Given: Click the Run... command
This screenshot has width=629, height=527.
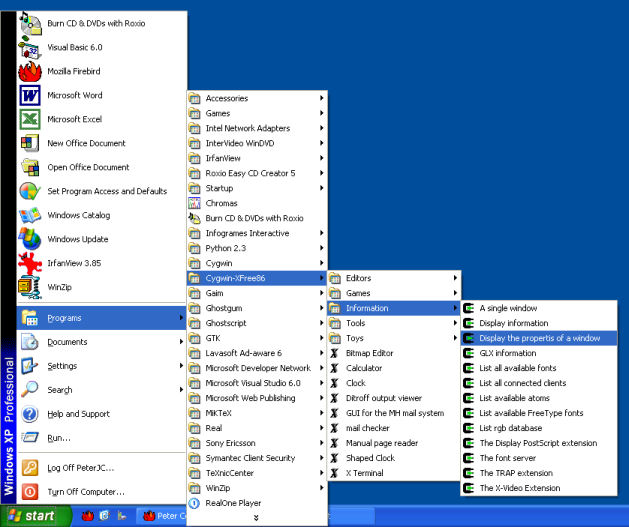Looking at the screenshot, I should (x=58, y=437).
